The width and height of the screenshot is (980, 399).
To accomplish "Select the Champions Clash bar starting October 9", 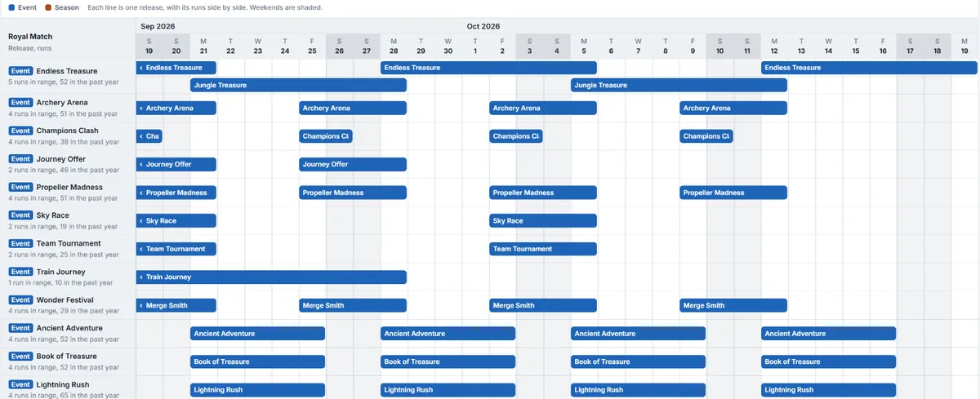I will [706, 136].
